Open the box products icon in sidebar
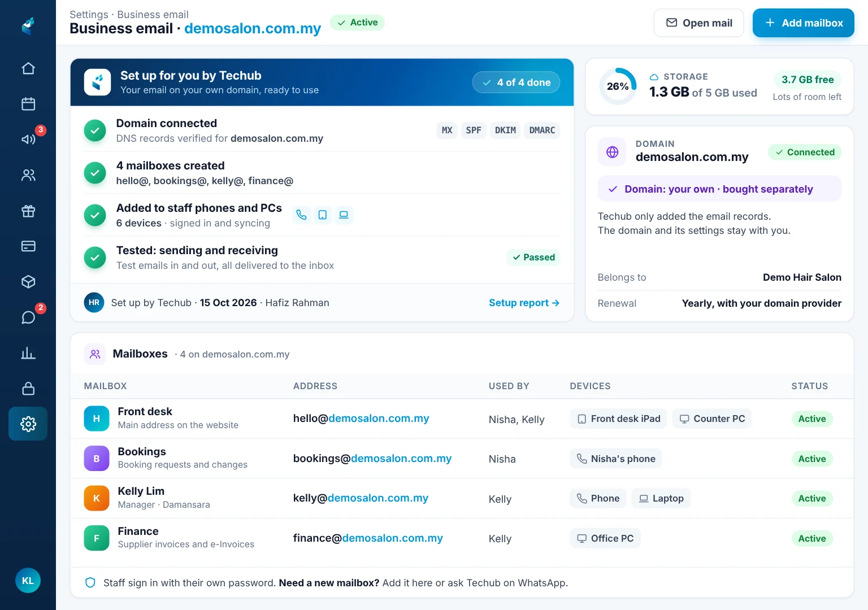 pos(28,281)
